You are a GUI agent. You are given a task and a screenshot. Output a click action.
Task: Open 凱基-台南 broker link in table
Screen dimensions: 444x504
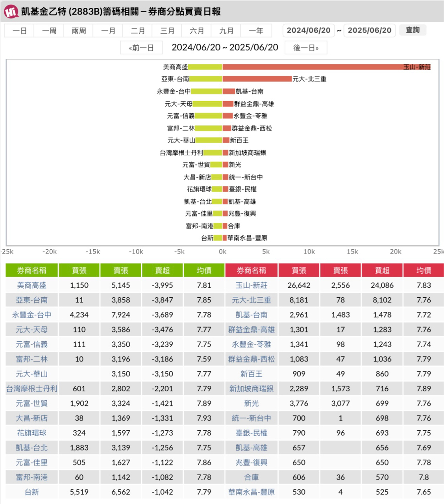pyautogui.click(x=251, y=315)
